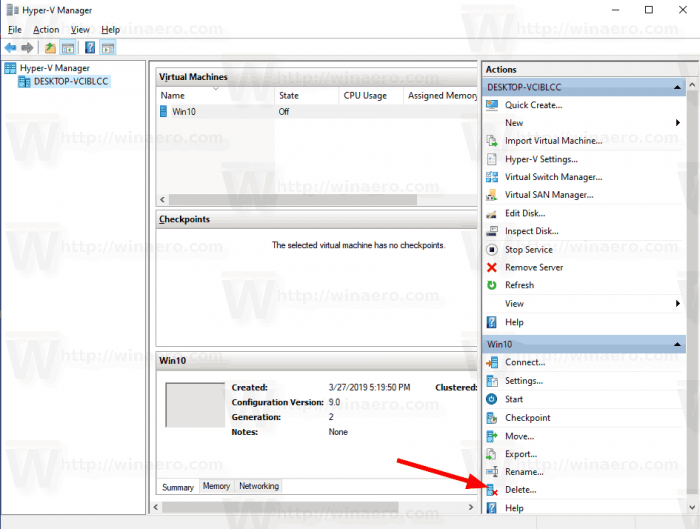The height and width of the screenshot is (529, 700).
Task: Switch to the Networking tab
Action: click(259, 487)
